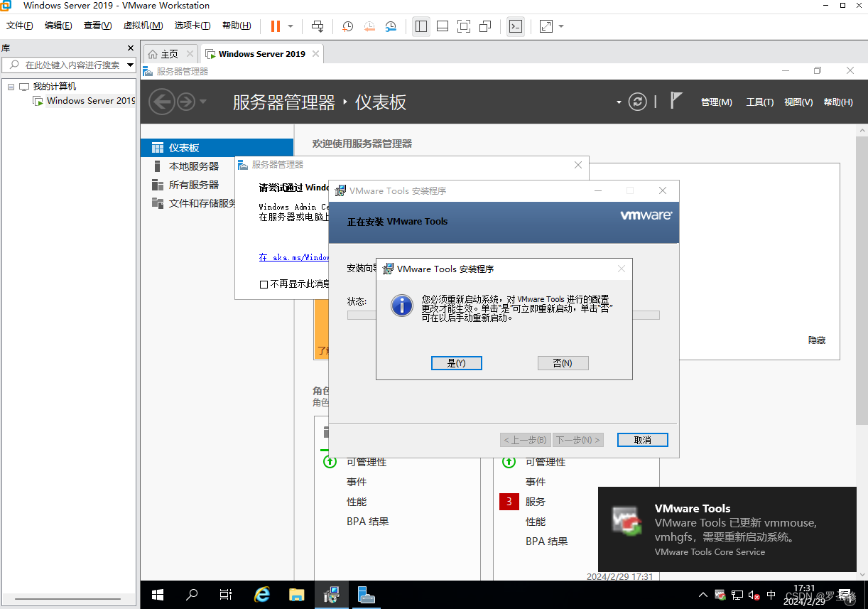
Task: Take a snapshot using clock-plus icon
Action: 348,26
